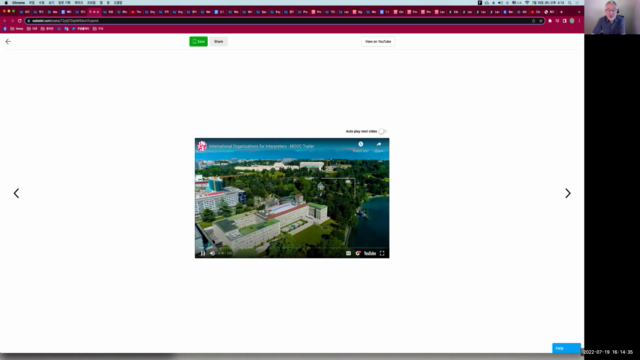640x360 pixels.
Task: Click the Share button beside Save
Action: [219, 41]
